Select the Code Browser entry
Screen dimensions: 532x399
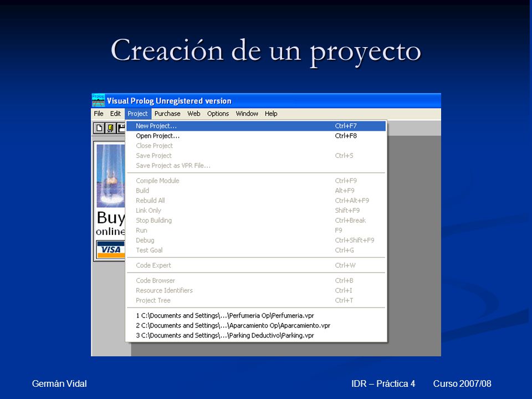click(256, 280)
